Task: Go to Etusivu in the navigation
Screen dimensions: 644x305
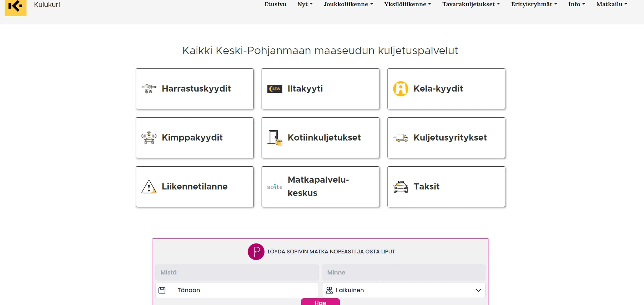Action: 275,4
